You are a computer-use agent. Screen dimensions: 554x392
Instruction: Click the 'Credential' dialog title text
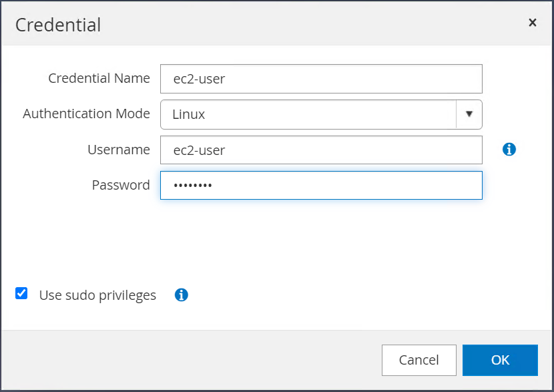[58, 25]
